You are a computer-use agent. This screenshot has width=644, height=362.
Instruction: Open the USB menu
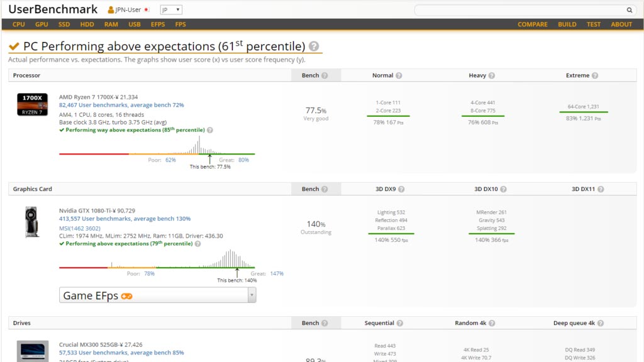pos(135,25)
